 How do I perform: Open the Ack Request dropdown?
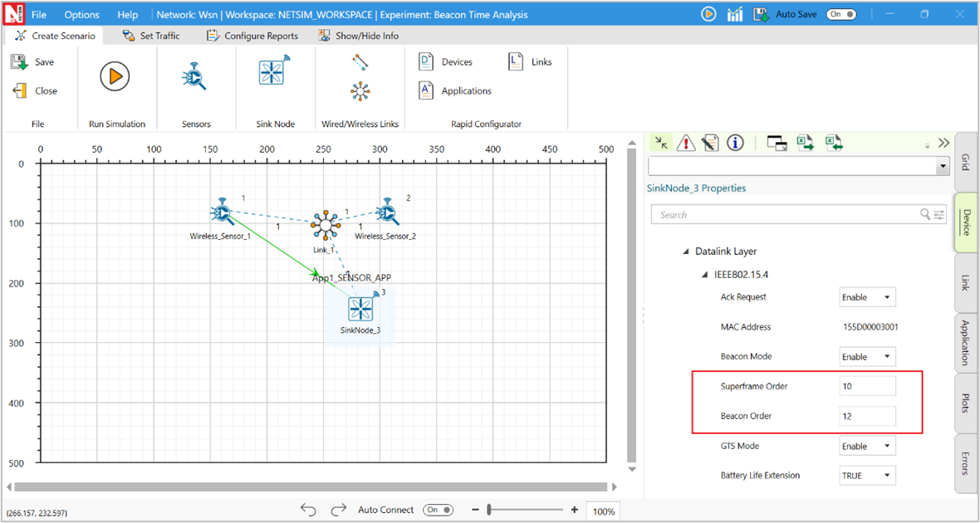click(867, 297)
